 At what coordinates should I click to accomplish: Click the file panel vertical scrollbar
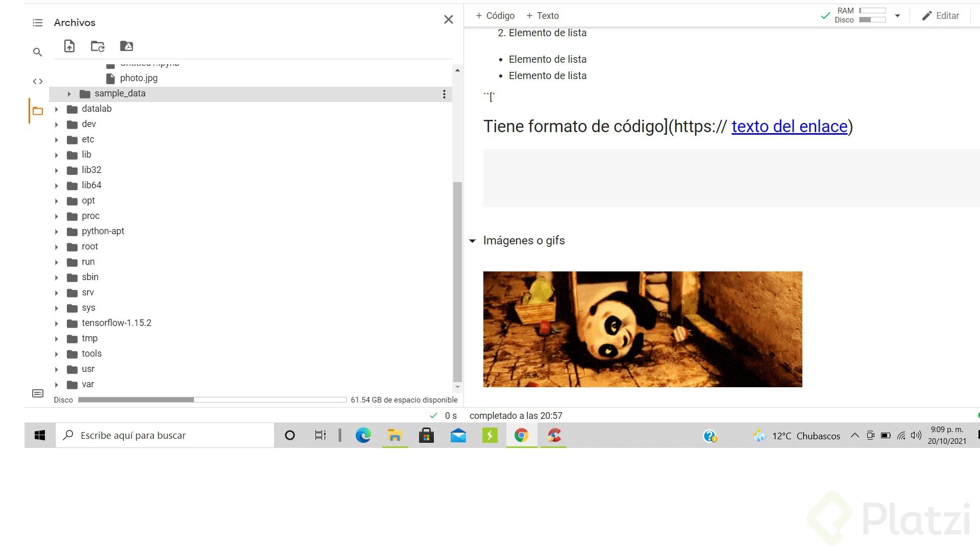pos(457,281)
